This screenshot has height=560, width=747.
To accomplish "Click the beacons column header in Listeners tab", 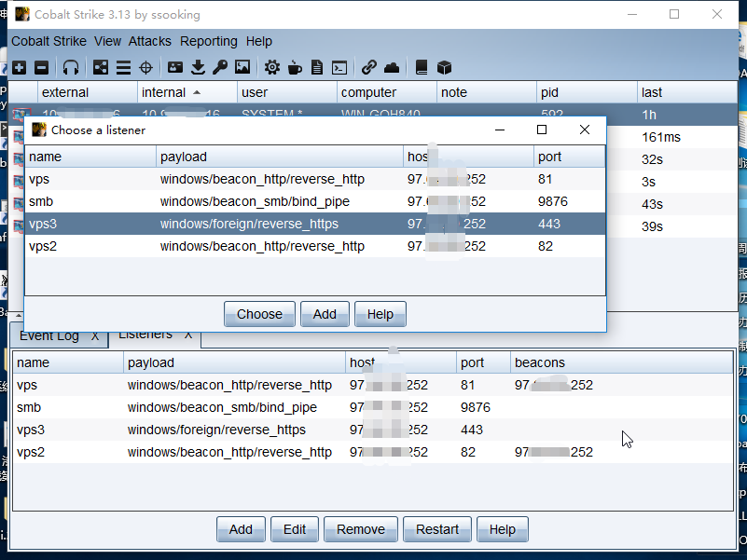I will point(622,362).
